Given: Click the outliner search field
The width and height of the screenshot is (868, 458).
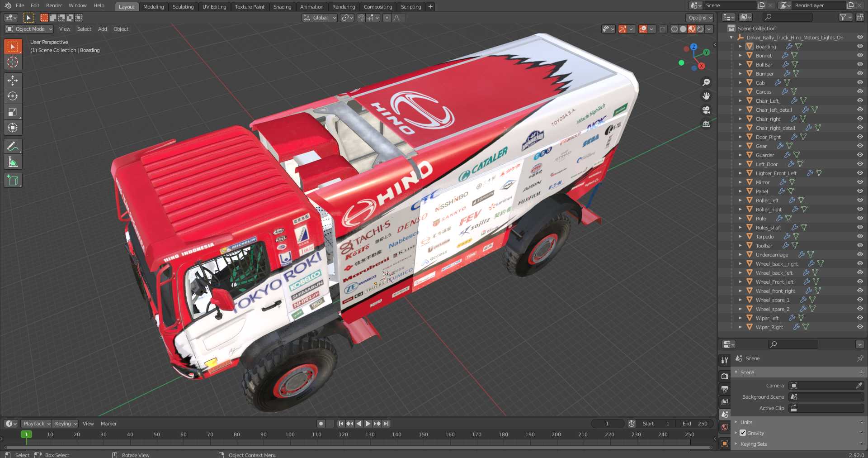Looking at the screenshot, I should pyautogui.click(x=788, y=17).
